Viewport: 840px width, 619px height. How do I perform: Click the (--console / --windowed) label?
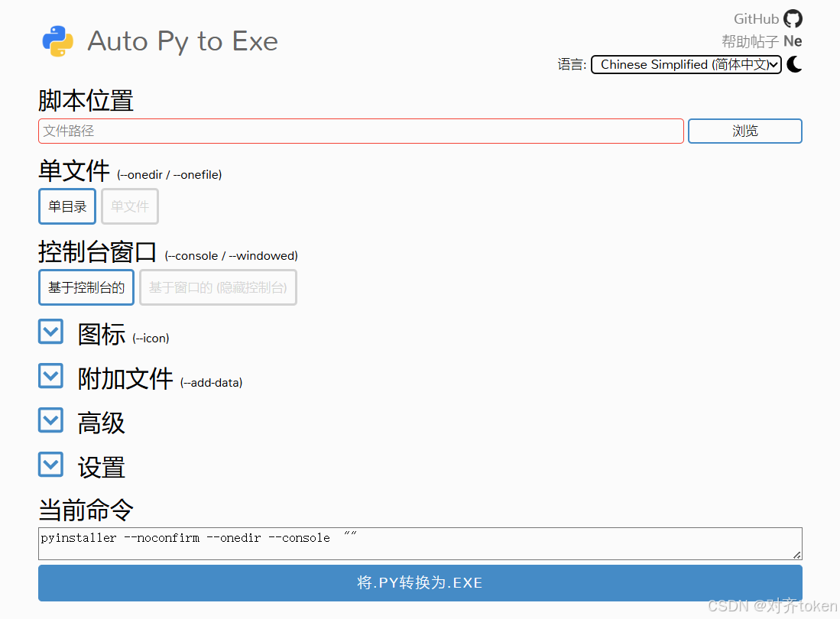(x=232, y=256)
